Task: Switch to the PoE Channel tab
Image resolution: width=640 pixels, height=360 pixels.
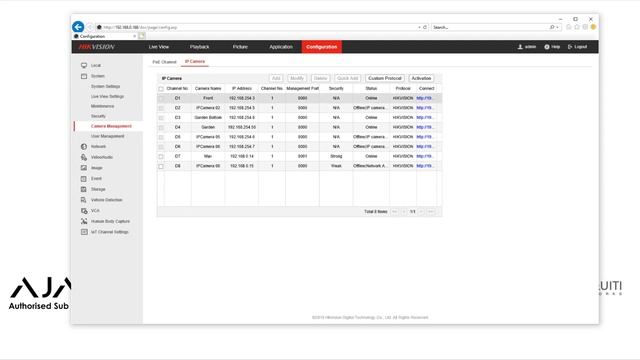Action: coord(164,62)
